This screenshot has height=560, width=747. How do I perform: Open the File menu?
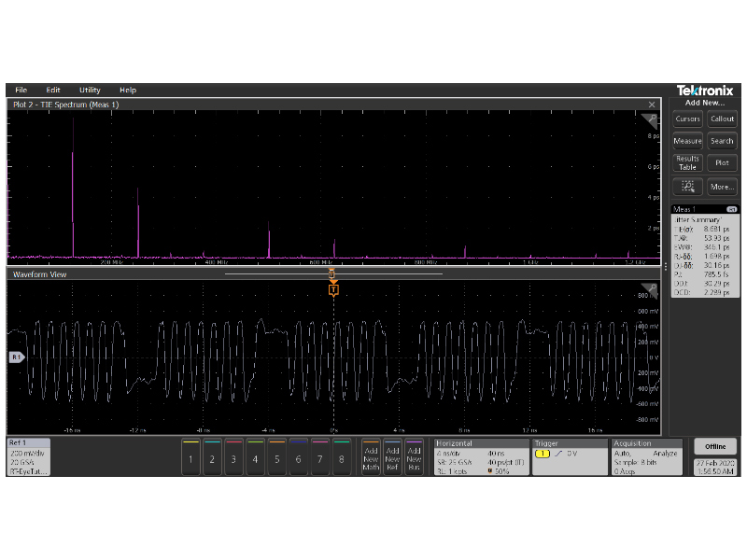pyautogui.click(x=21, y=90)
